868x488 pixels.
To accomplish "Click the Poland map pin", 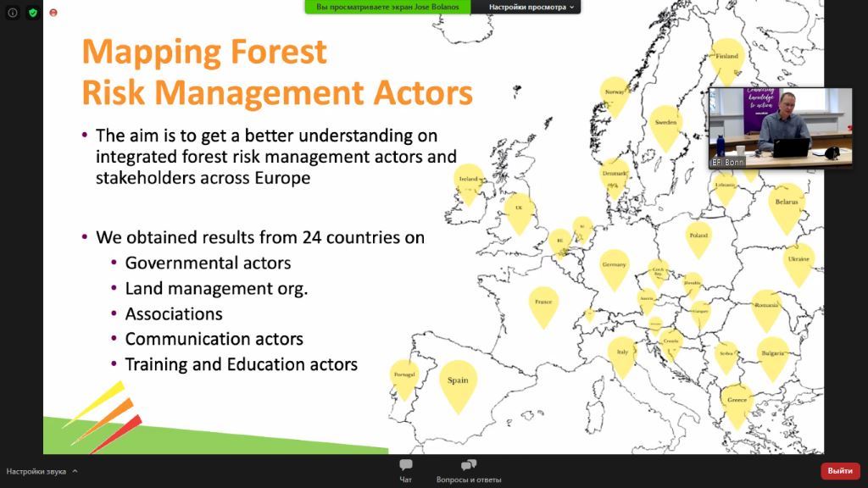I will click(698, 240).
